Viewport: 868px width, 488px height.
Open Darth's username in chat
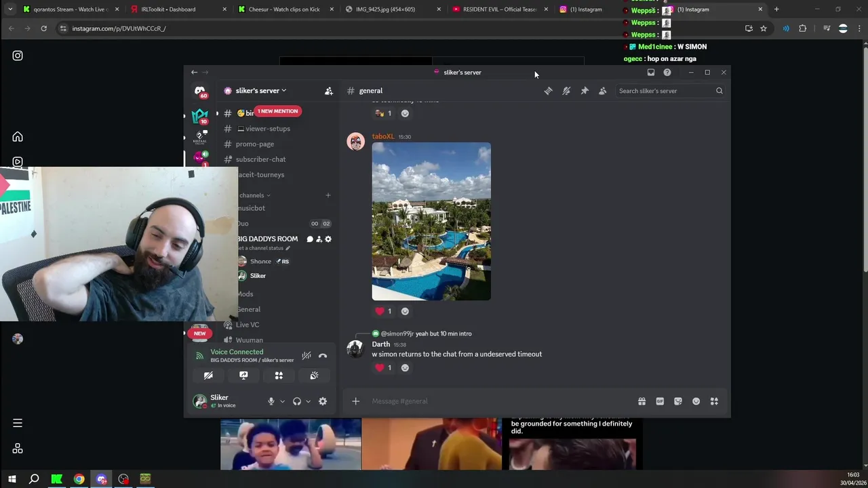tap(381, 344)
